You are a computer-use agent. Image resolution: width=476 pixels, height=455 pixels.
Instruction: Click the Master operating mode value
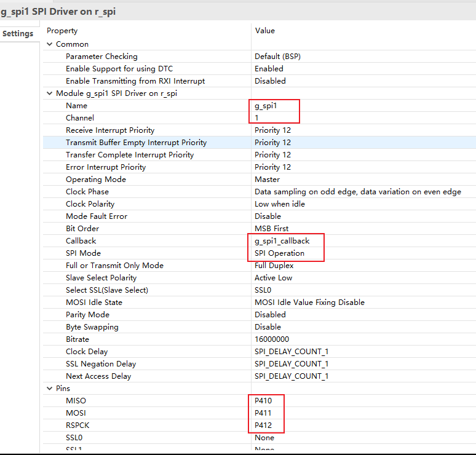267,180
